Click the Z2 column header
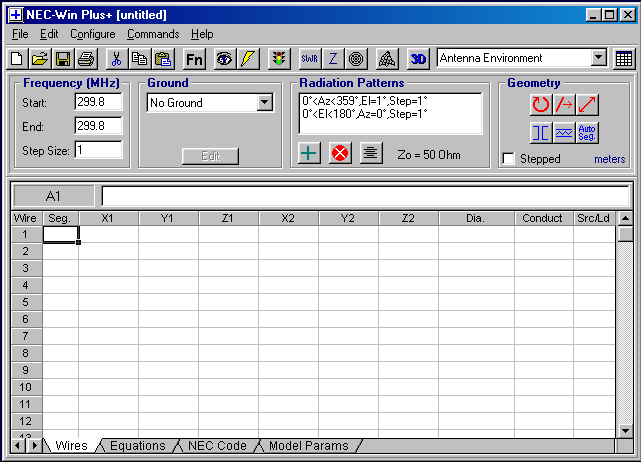Viewport: 641px width, 462px height. [x=408, y=218]
